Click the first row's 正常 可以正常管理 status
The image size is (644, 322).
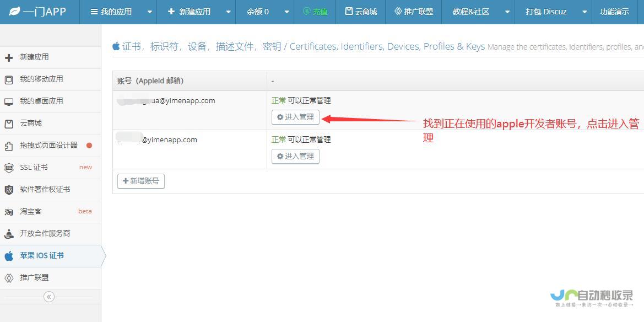pos(301,101)
